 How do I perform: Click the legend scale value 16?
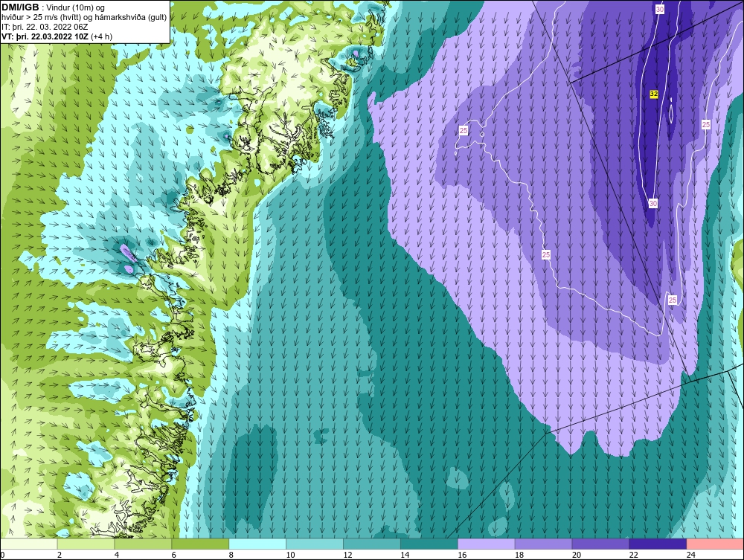click(462, 555)
